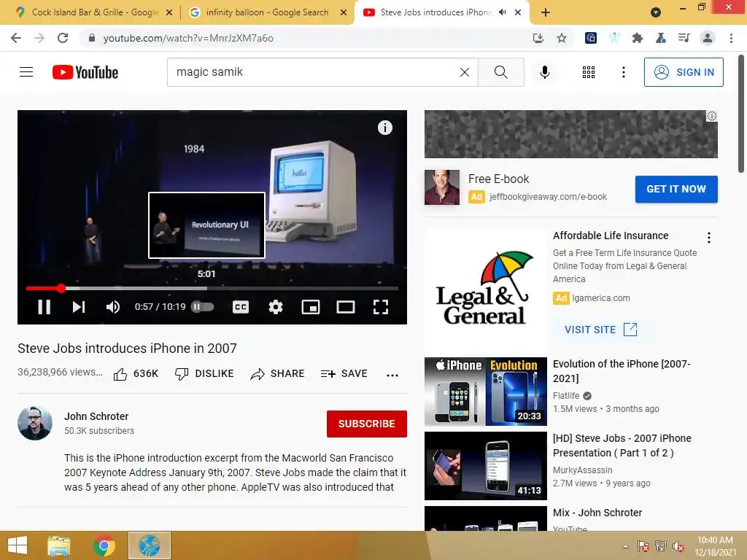Open File Explorer from taskbar

(x=59, y=545)
